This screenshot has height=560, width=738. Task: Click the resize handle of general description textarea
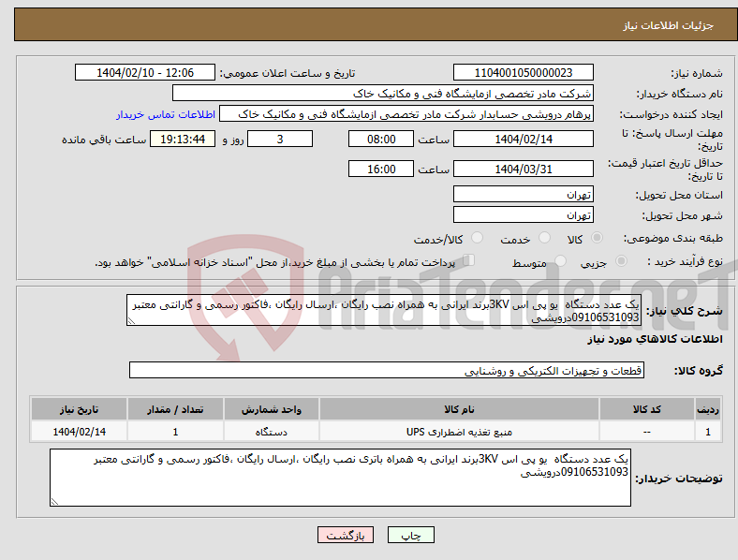(x=131, y=321)
